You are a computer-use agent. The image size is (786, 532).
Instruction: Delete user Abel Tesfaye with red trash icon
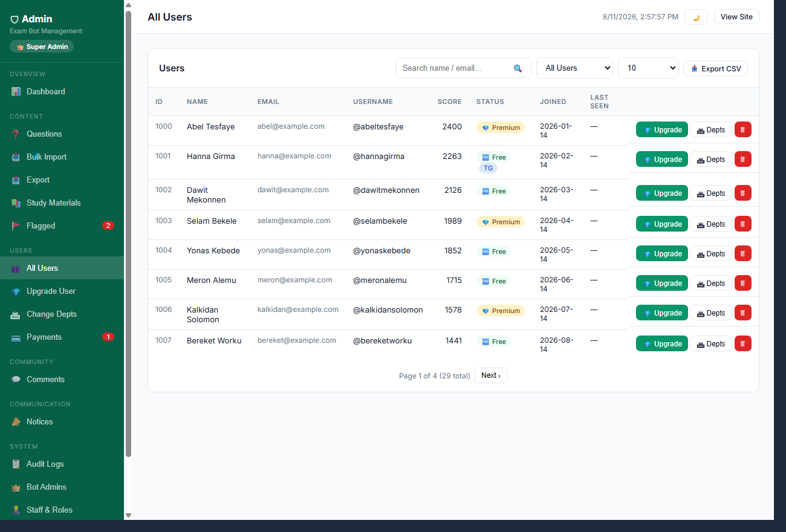point(743,129)
